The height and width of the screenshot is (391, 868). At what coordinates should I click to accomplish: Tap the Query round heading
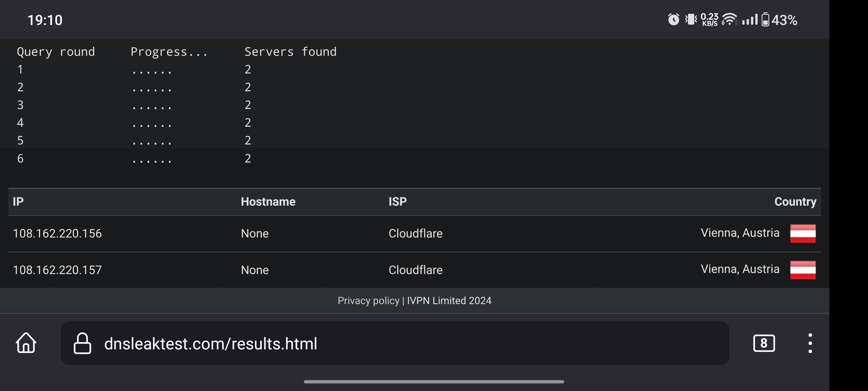[56, 52]
